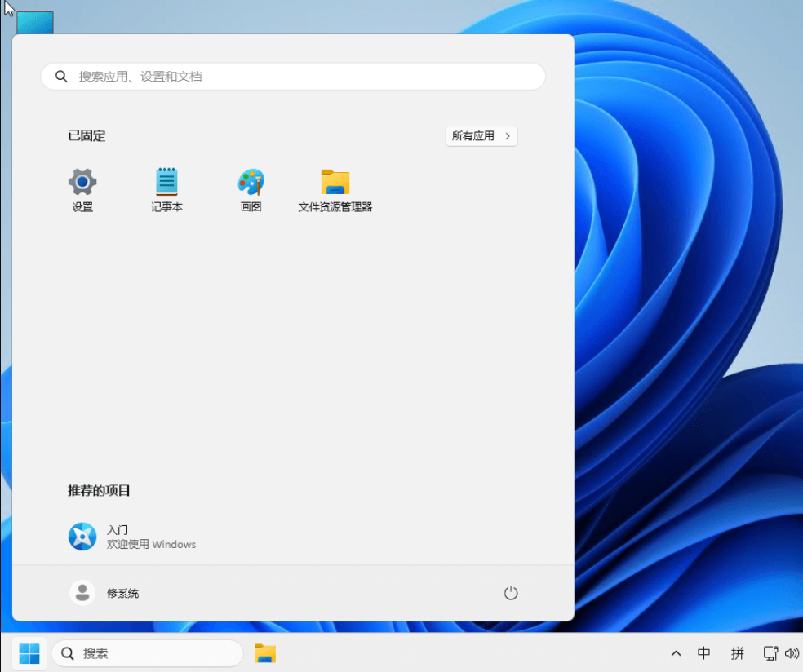Image resolution: width=803 pixels, height=672 pixels.
Task: Open the volume speaker tray icon
Action: pos(792,653)
